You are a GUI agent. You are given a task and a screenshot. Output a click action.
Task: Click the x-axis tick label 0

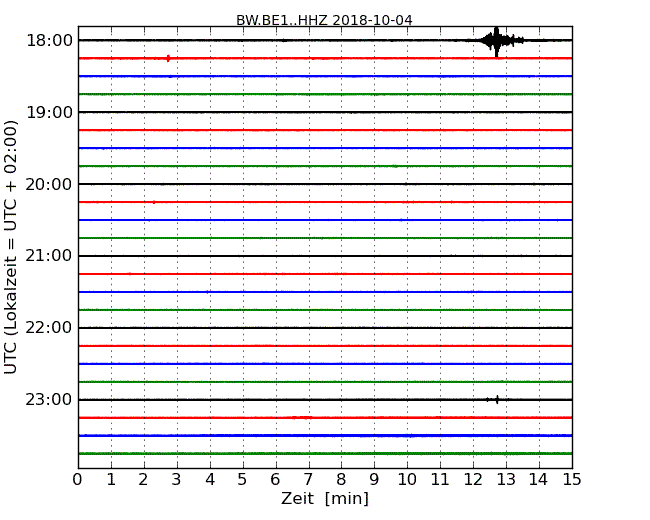(x=78, y=479)
